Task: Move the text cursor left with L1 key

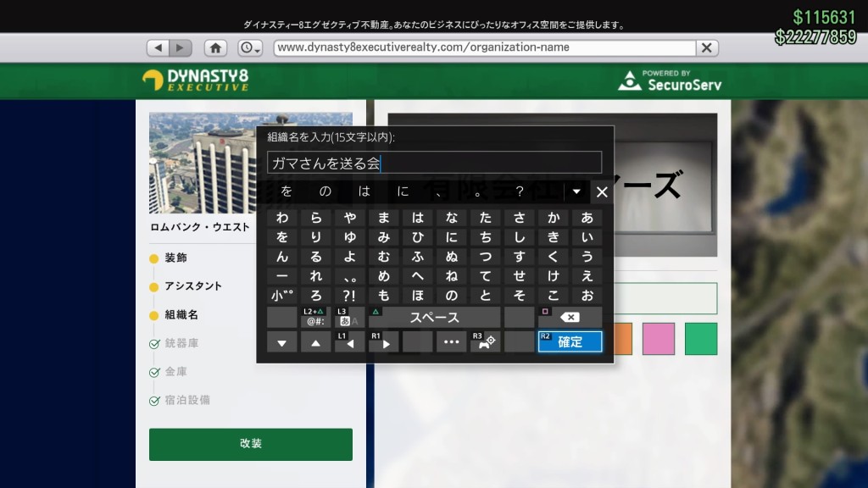Action: pos(349,341)
